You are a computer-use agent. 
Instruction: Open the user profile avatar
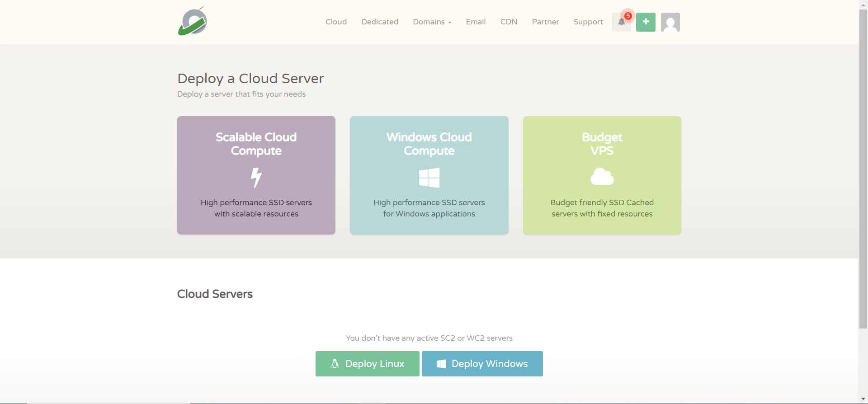tap(670, 22)
